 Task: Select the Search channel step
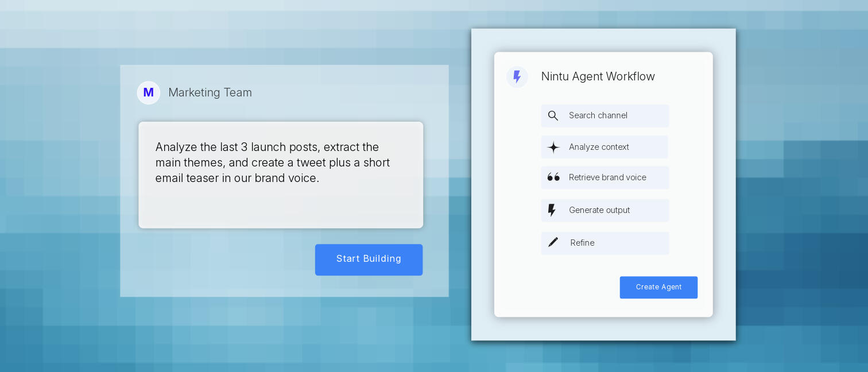605,116
